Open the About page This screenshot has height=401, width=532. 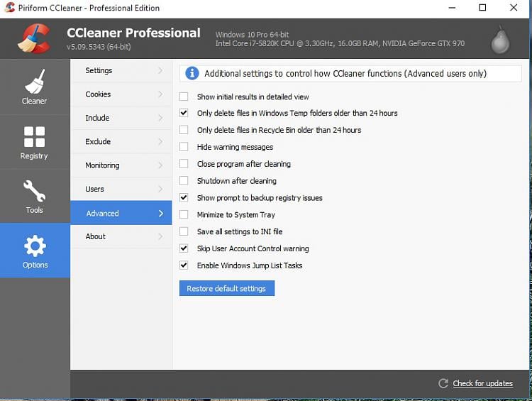[121, 236]
